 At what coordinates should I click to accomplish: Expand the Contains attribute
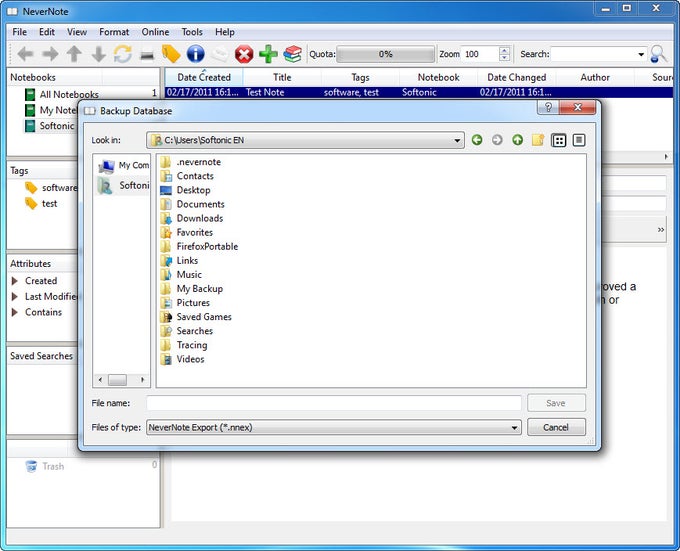tap(14, 312)
